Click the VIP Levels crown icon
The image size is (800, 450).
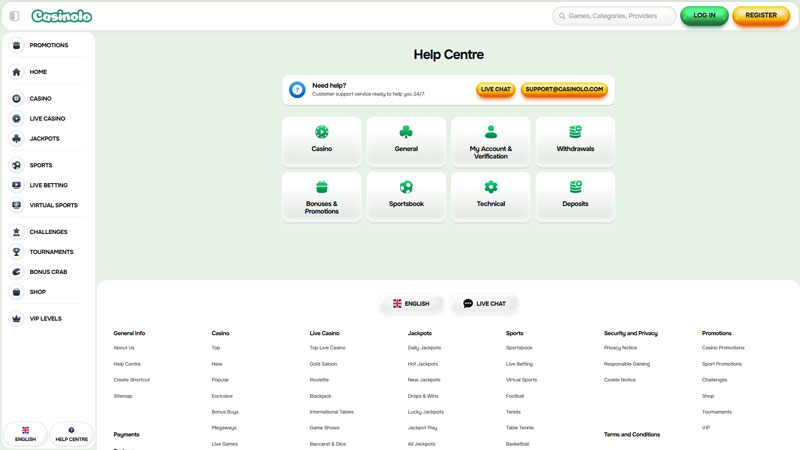point(16,318)
